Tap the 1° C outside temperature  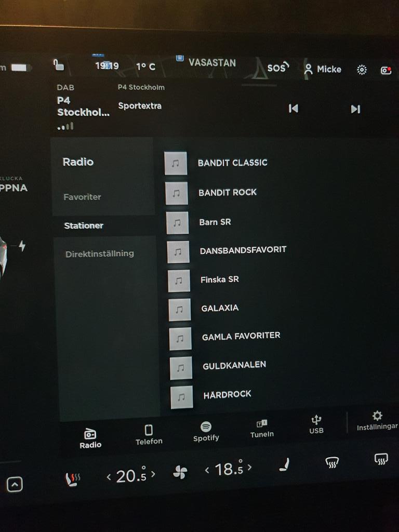pyautogui.click(x=145, y=66)
